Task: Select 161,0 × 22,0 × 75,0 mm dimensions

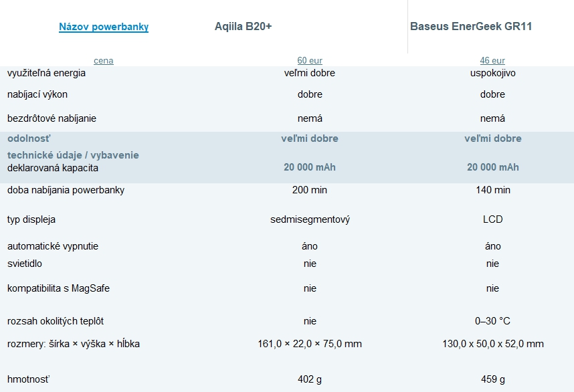Action: tap(310, 344)
